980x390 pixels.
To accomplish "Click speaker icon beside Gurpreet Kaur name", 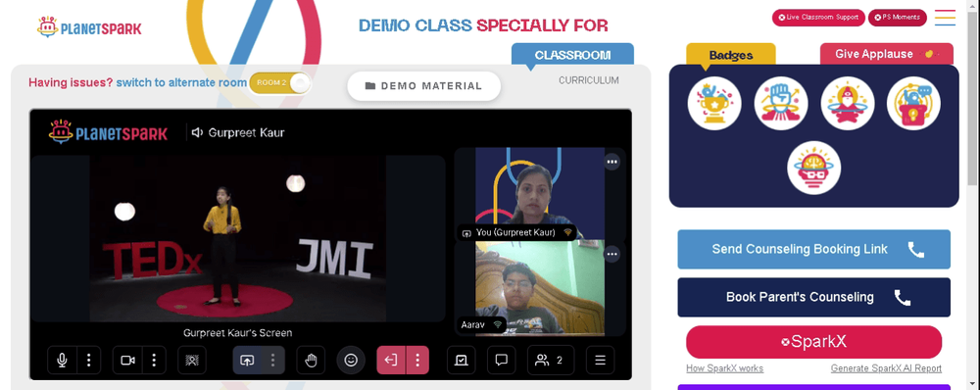I will [198, 132].
